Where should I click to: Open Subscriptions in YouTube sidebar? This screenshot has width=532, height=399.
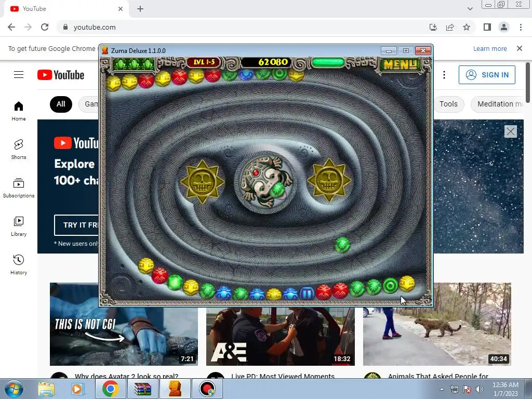19,188
